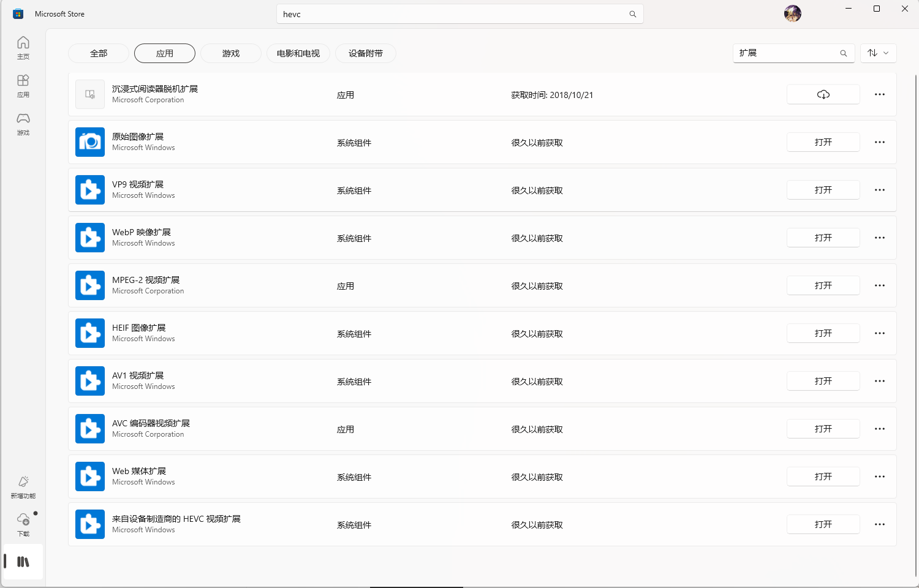Open more options for Web 媒体扩展
919x588 pixels.
(880, 477)
